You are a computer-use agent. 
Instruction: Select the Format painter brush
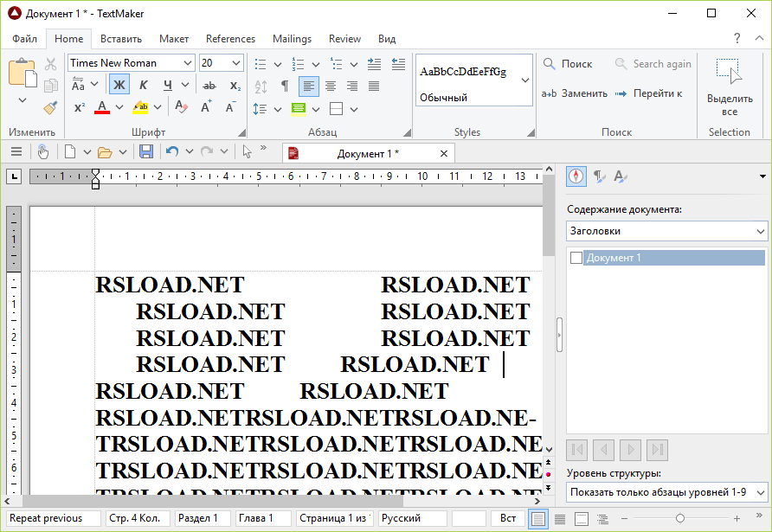50,108
